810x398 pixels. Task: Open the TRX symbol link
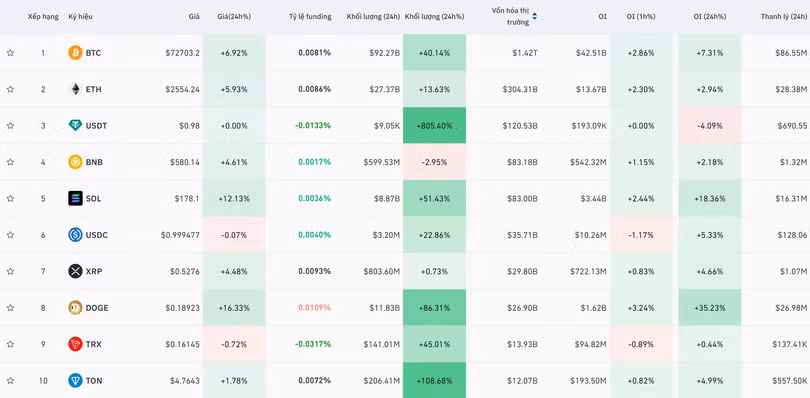tap(94, 344)
